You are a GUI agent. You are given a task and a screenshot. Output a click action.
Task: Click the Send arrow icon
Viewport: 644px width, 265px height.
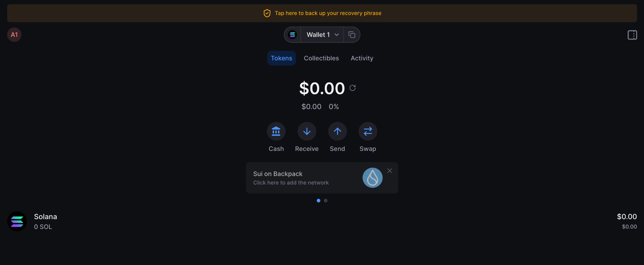[x=337, y=131]
